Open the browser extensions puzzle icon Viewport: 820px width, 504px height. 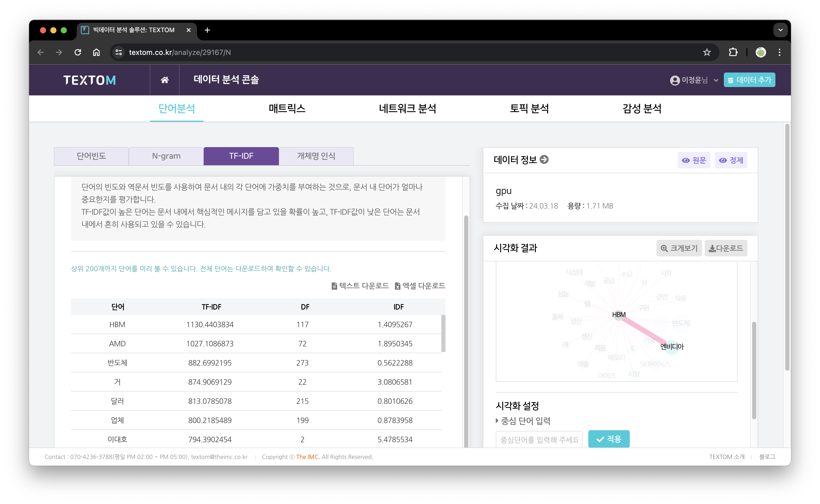point(733,52)
